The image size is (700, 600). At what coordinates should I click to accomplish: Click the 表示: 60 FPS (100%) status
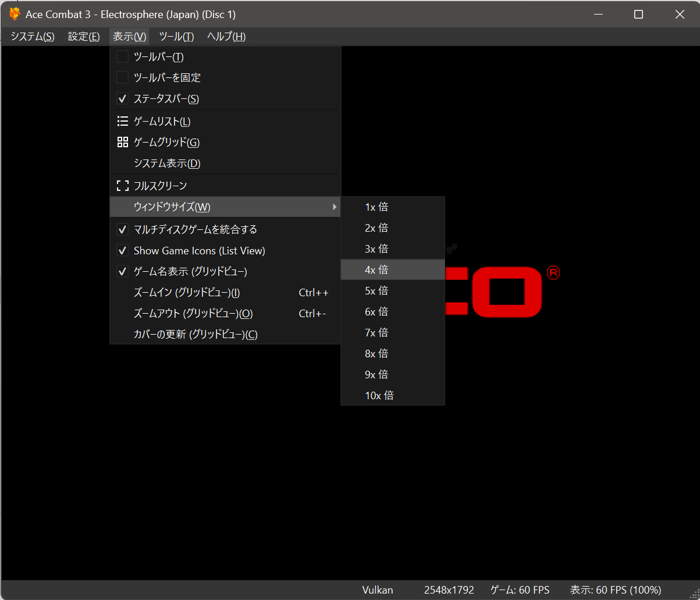(x=616, y=590)
